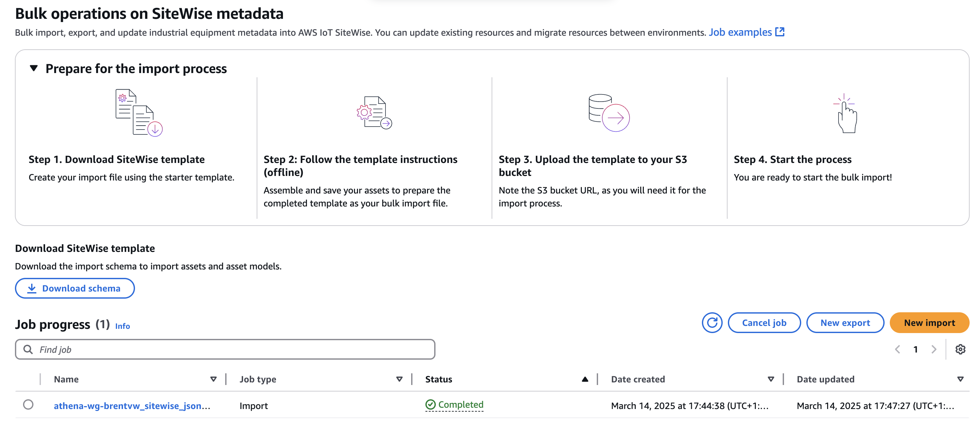The image size is (980, 422).
Task: Click the download arrow inside Download schema
Action: [32, 288]
